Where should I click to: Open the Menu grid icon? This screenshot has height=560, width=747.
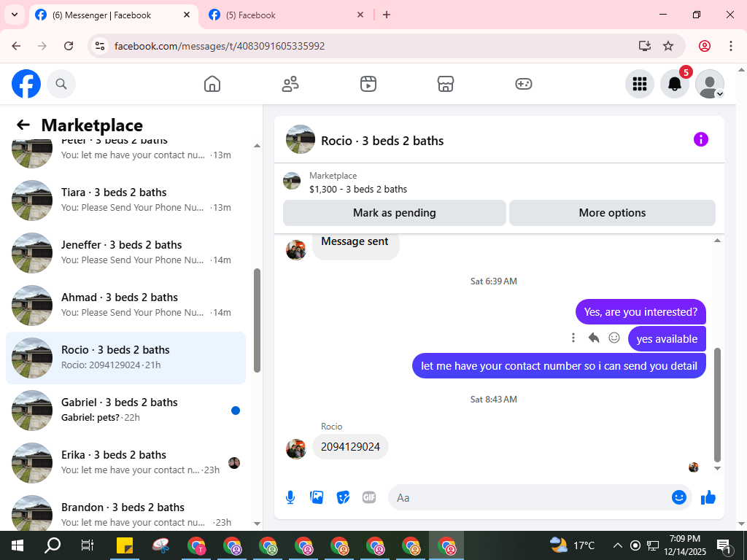(639, 84)
